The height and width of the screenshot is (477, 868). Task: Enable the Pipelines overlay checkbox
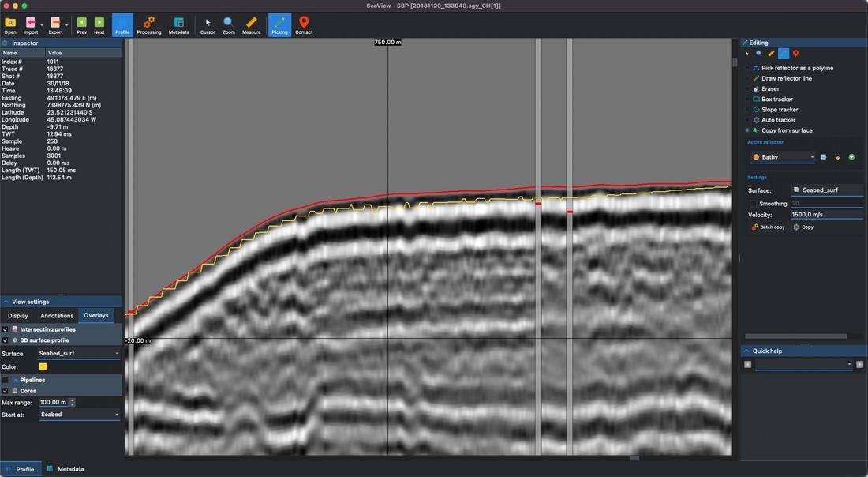point(6,380)
